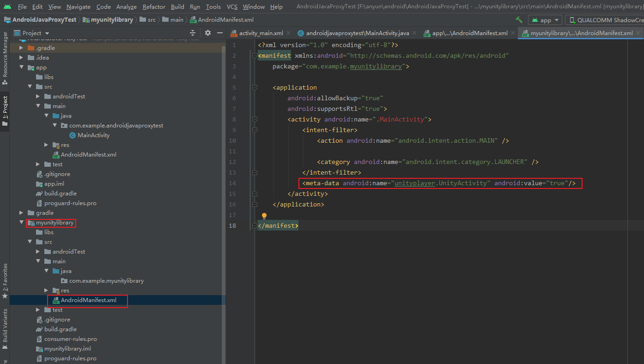The image size is (644, 364).
Task: Fold the intent-filter tag at line 9
Action: pos(255,130)
